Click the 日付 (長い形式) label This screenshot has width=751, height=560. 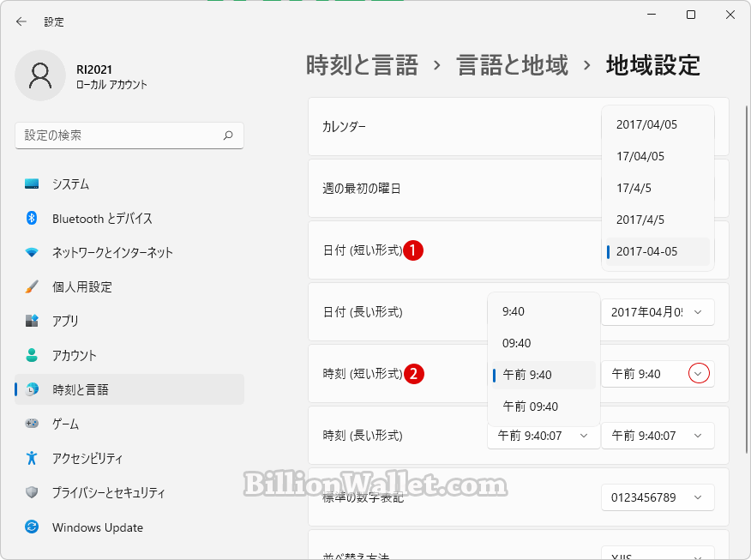pos(363,312)
